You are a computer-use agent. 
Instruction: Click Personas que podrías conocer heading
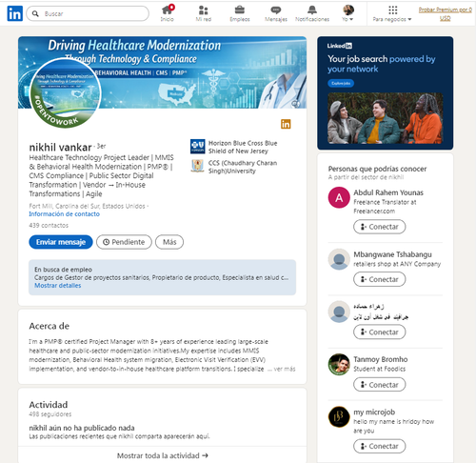tap(377, 169)
